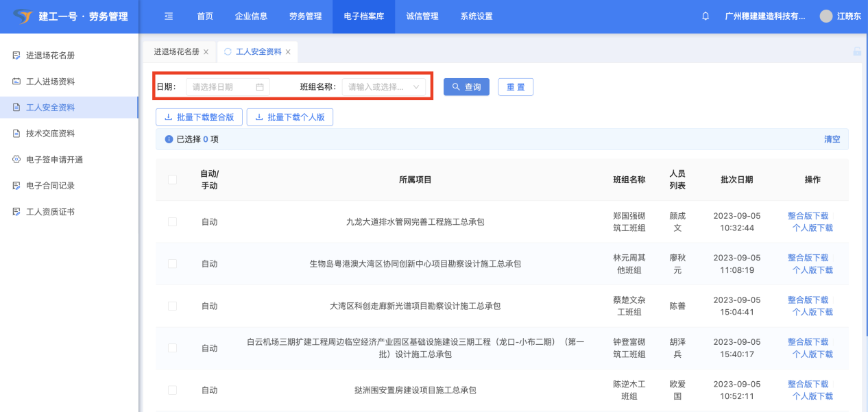Open 电子合同记录 in the sidebar
868x412 pixels.
(x=50, y=186)
